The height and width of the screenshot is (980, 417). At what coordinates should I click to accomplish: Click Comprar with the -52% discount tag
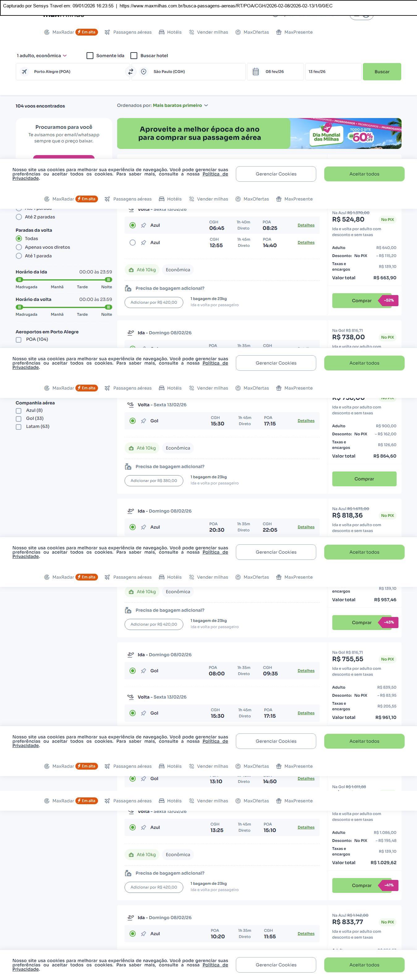pyautogui.click(x=361, y=301)
